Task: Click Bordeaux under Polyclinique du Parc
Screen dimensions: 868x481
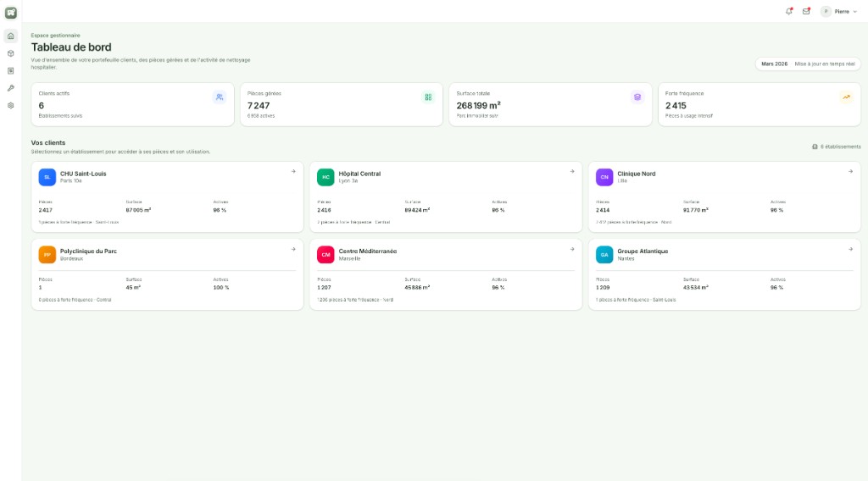Action: click(x=71, y=258)
